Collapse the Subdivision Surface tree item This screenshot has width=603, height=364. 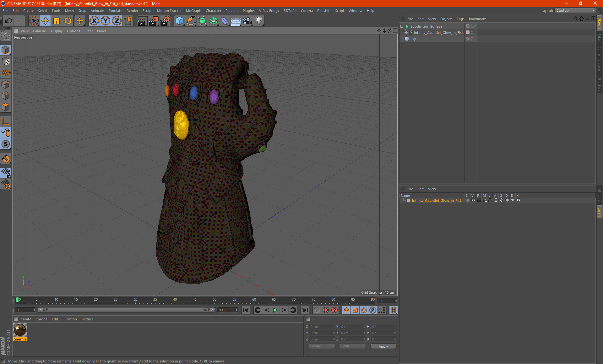click(x=402, y=26)
